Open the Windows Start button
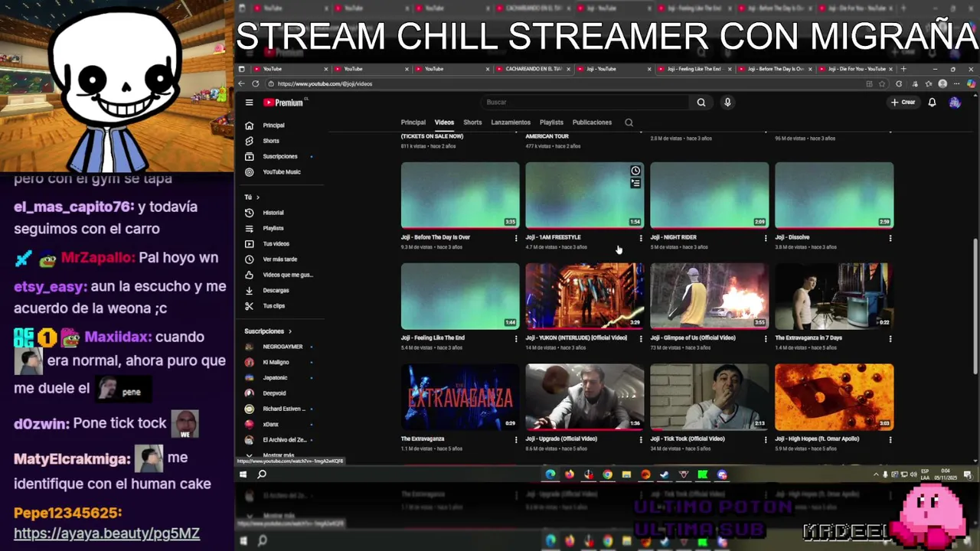 243,474
